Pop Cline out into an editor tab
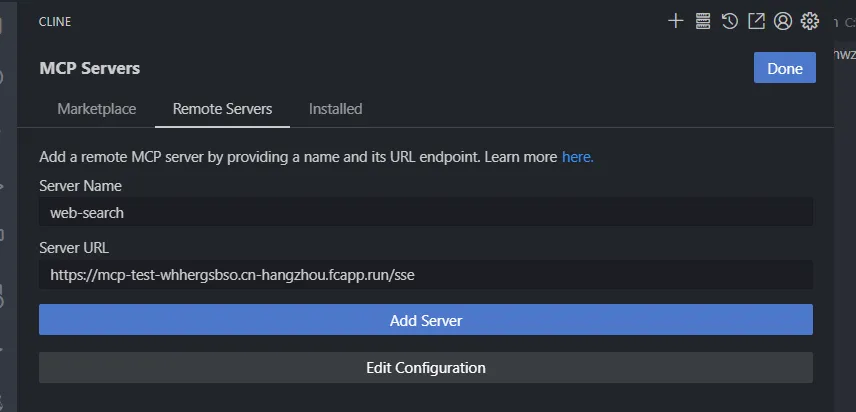856x412 pixels. click(756, 21)
